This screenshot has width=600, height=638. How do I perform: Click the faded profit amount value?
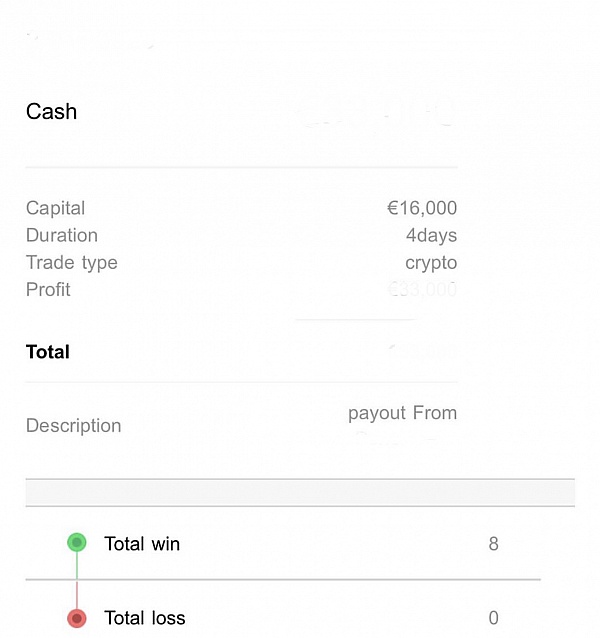[x=422, y=289]
